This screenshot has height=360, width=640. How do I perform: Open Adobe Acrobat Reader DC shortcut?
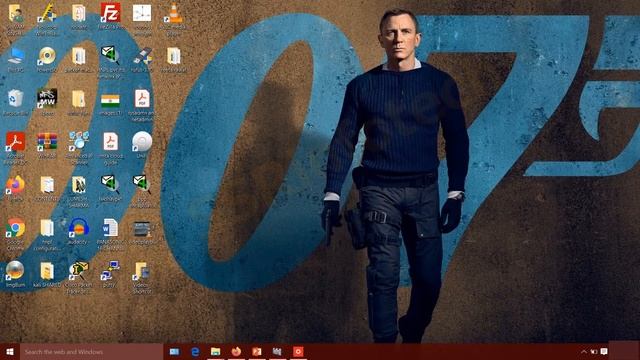point(16,148)
